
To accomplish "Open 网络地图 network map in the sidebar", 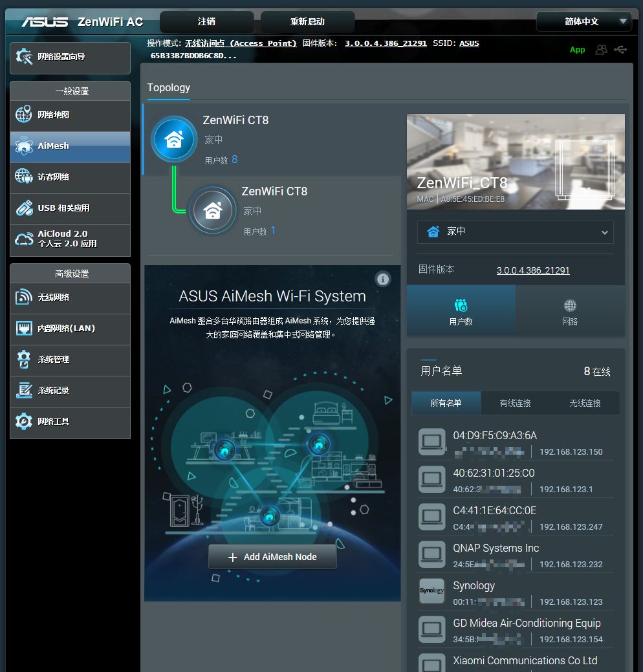I will 71,115.
